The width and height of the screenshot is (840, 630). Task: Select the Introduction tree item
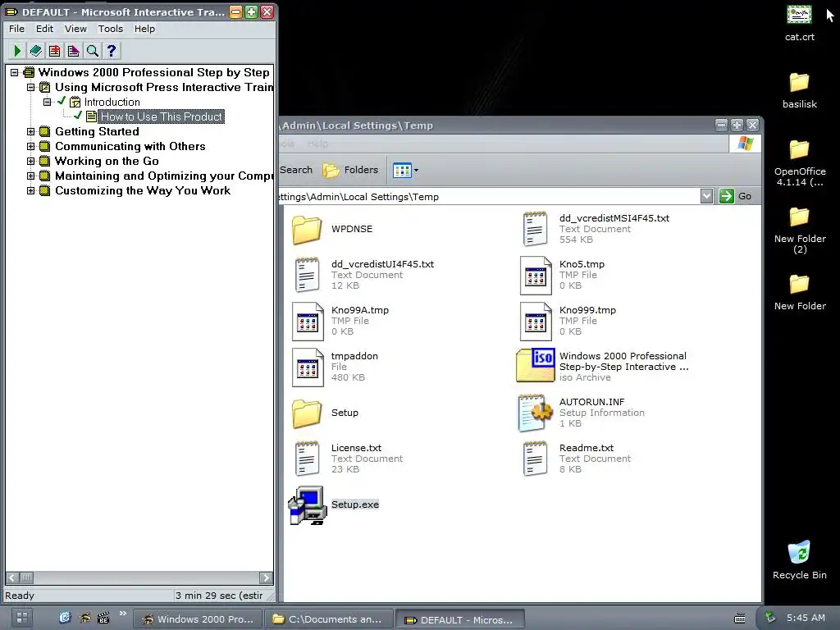click(x=112, y=102)
